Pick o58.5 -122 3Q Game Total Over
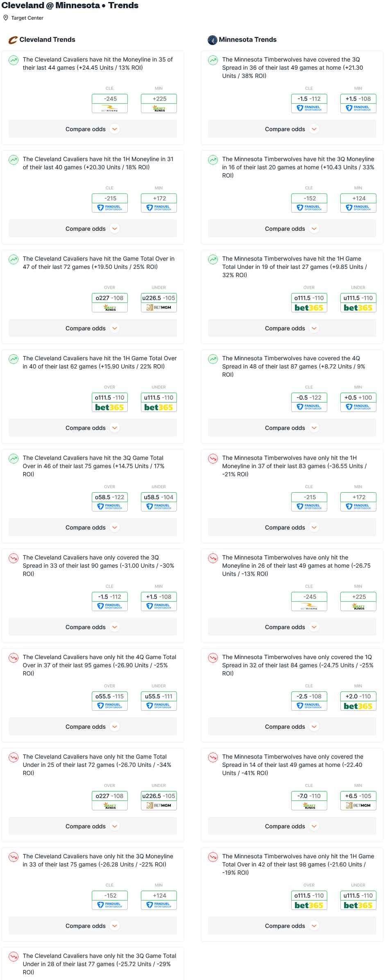This screenshot has height=980, width=385. click(x=110, y=497)
